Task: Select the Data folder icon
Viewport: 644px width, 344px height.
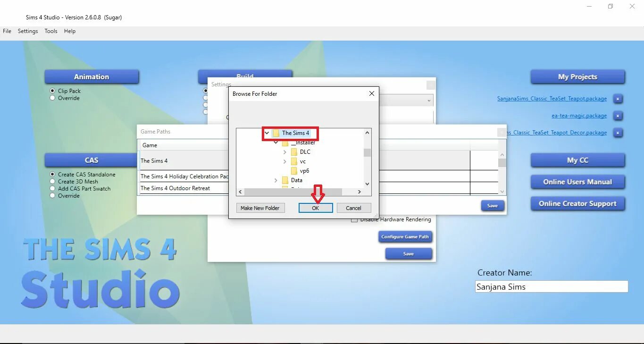Action: point(285,180)
